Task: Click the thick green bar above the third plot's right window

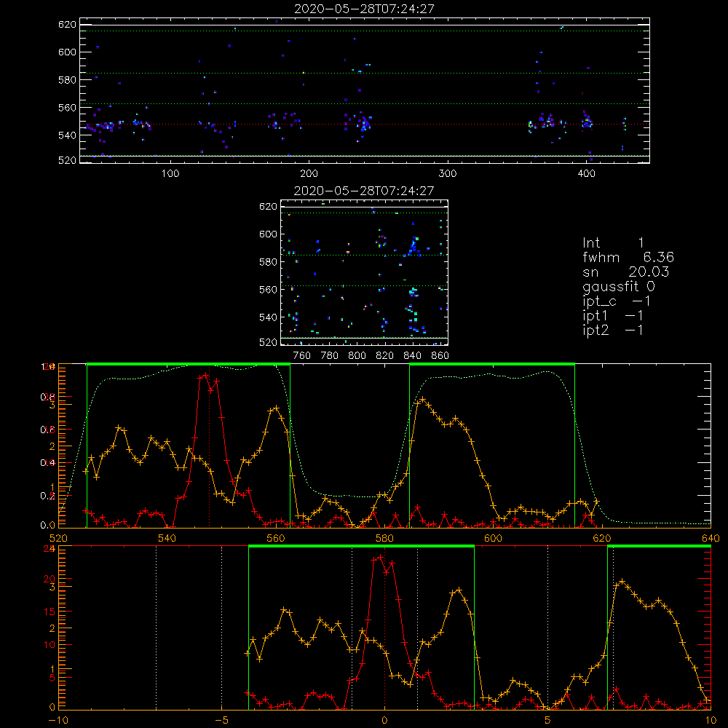Action: (492, 364)
